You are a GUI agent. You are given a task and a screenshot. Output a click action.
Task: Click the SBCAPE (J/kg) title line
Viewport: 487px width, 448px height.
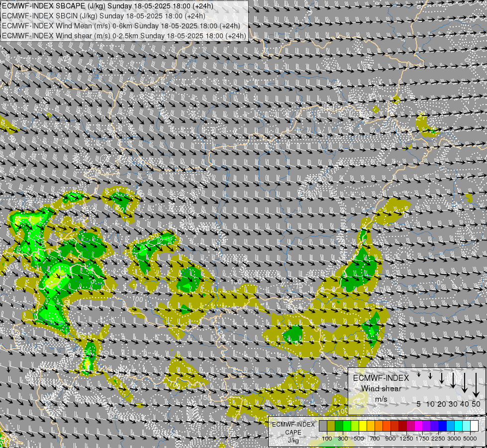click(108, 6)
